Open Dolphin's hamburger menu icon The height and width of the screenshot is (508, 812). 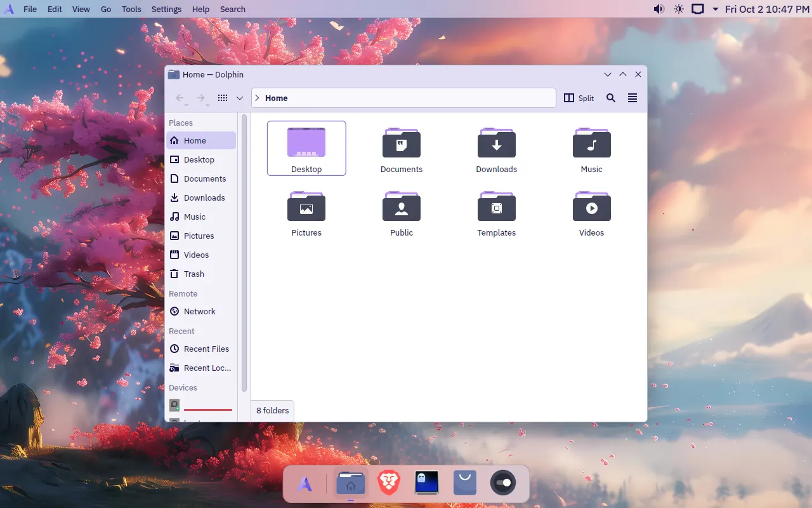tap(632, 98)
